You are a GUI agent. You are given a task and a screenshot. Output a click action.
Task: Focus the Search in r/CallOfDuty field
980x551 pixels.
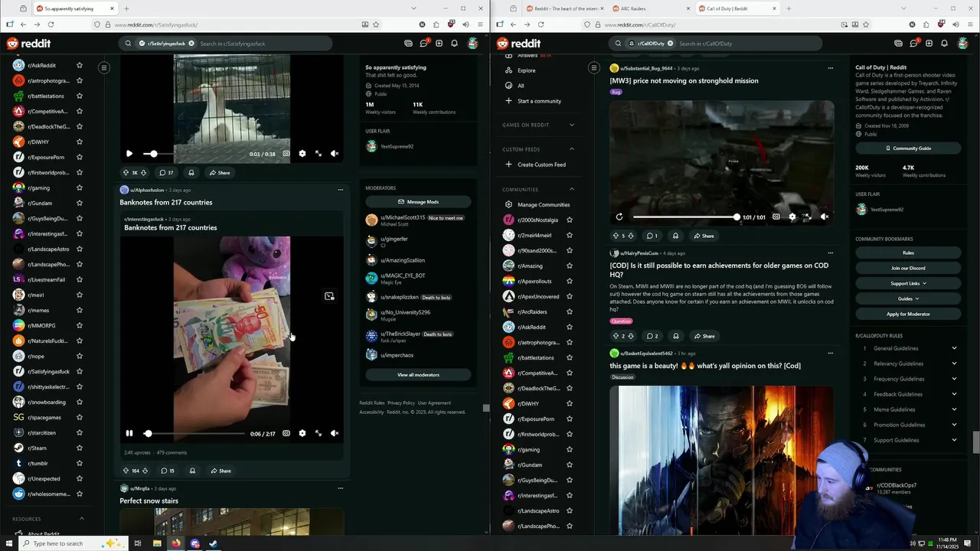746,44
